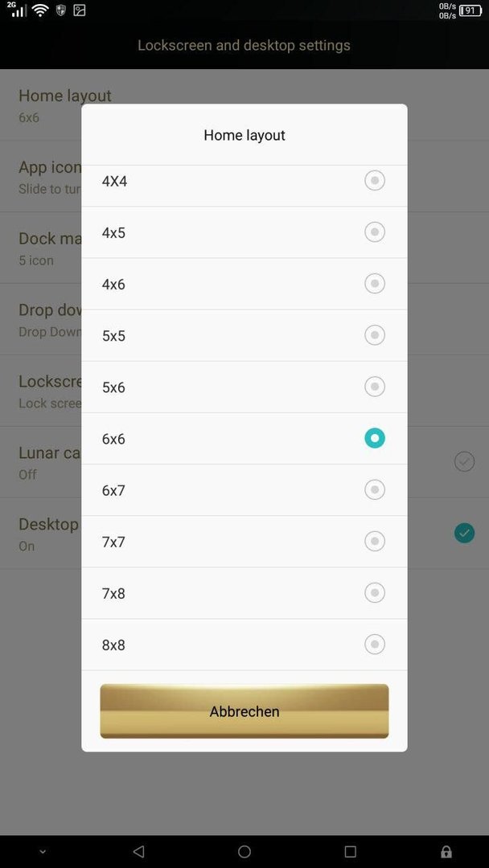Screen dimensions: 489x868
Task: Tap the image notification icon in status bar
Action: (x=80, y=10)
